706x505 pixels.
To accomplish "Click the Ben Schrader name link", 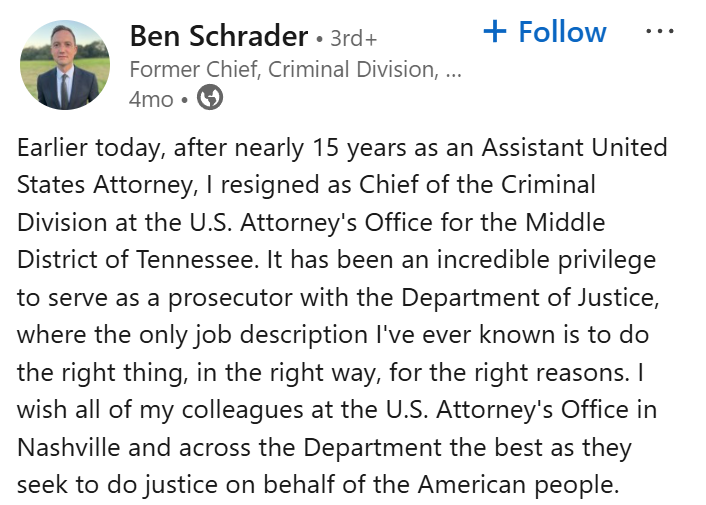I will 218,37.
